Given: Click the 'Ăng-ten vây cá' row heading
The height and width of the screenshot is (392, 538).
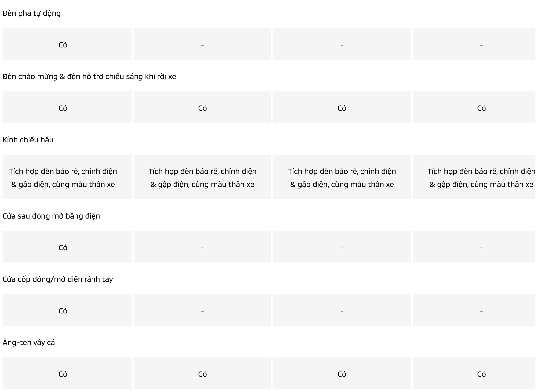Looking at the screenshot, I should [x=29, y=342].
